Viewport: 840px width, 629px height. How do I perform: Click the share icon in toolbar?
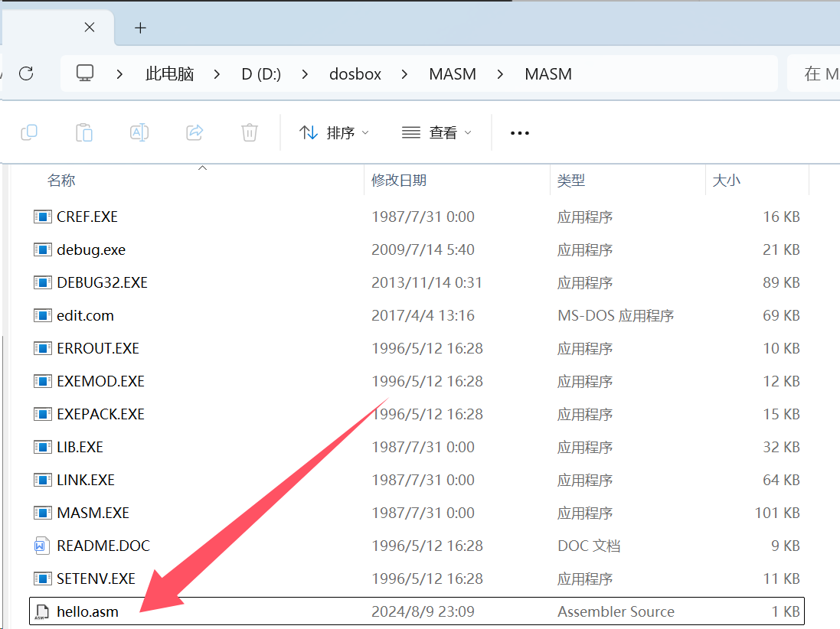point(194,132)
